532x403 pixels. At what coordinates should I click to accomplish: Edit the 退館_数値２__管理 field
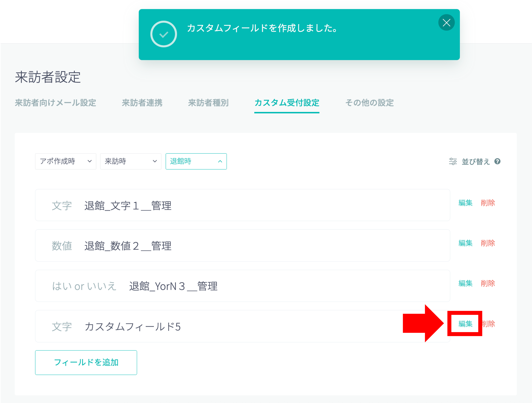pyautogui.click(x=465, y=243)
